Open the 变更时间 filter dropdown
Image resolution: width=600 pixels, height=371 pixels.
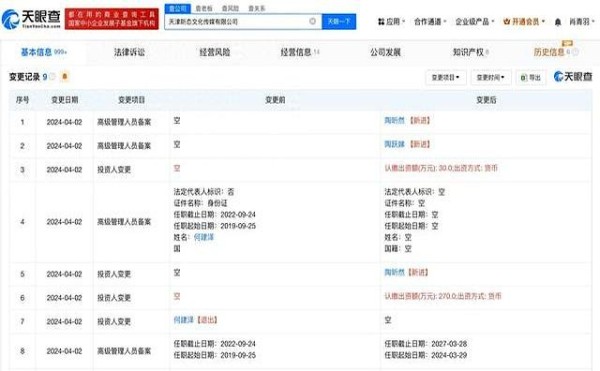click(x=491, y=78)
